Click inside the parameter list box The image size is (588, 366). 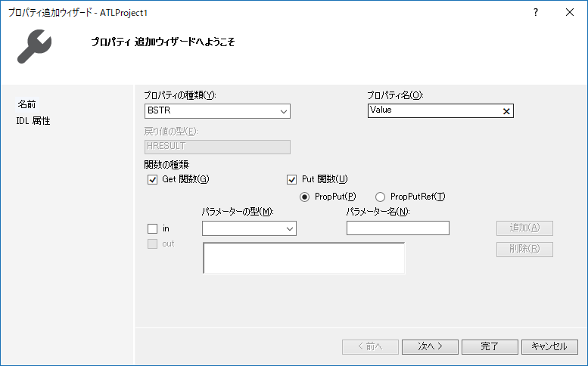pos(304,258)
